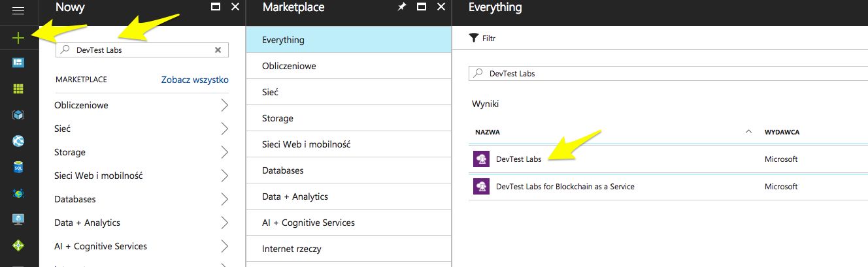Screen dimensions: 868x267
Task: Expand the Storage category in Nowy
Action: click(x=224, y=152)
